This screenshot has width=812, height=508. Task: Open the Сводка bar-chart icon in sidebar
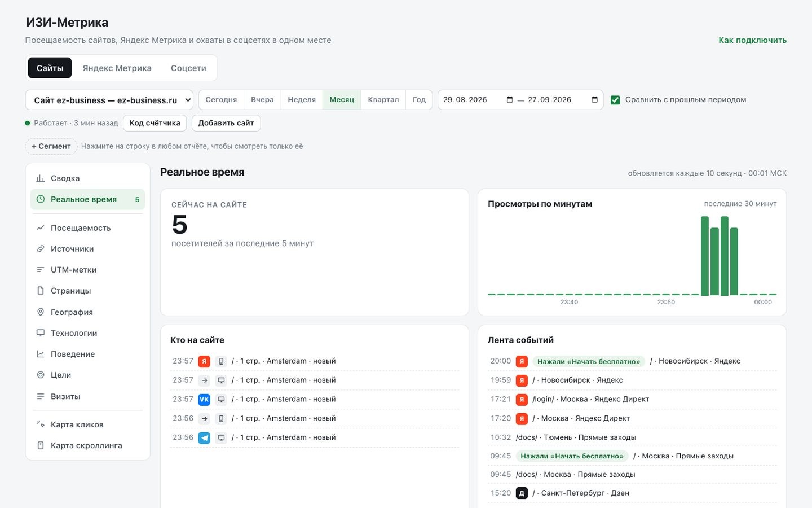coord(41,178)
